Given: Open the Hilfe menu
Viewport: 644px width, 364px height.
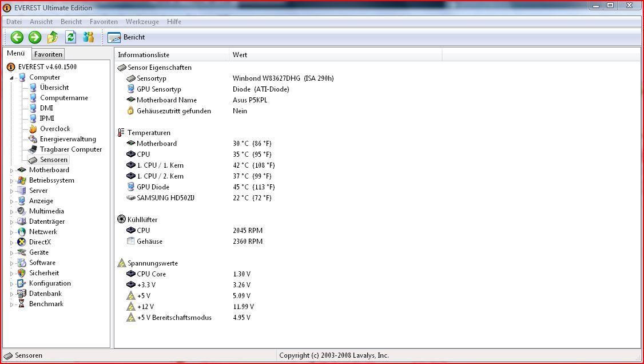Looking at the screenshot, I should [174, 22].
